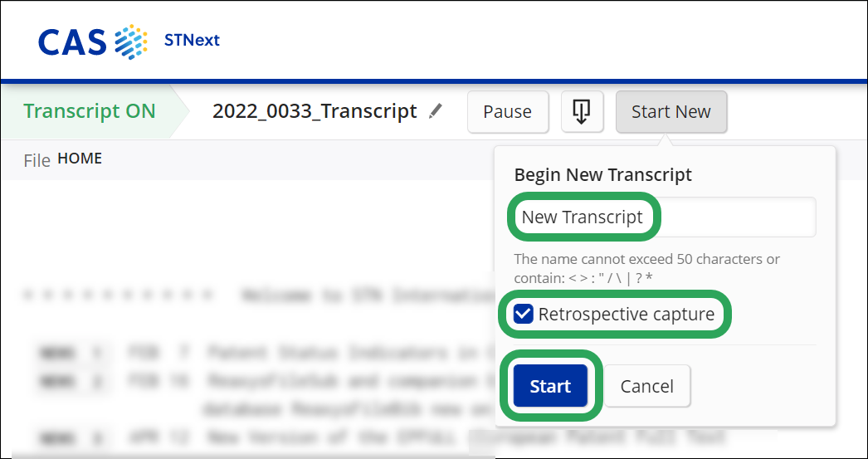Click the HOME file indicator
Image resolution: width=868 pixels, height=459 pixels.
80,159
